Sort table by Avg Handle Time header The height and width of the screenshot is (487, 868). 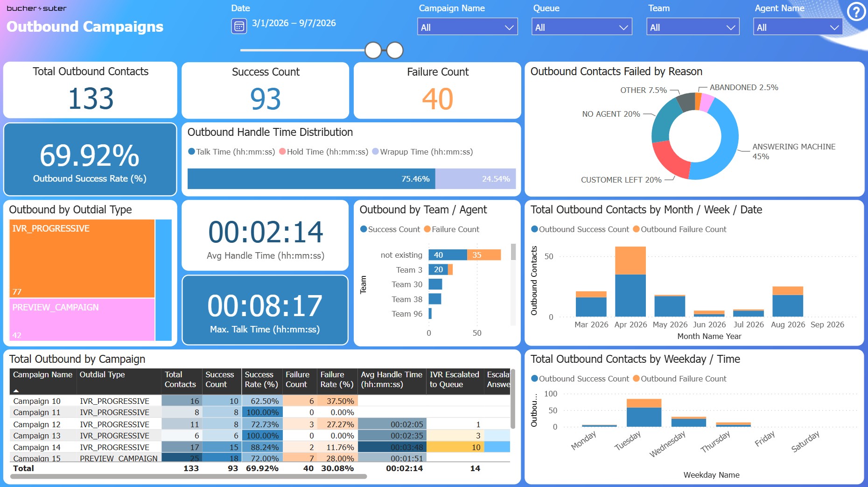[x=392, y=380]
